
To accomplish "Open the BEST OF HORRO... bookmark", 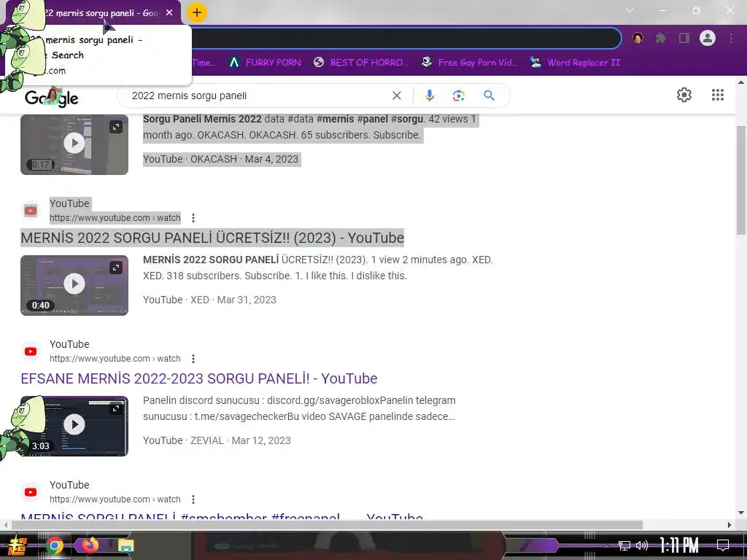I will (361, 63).
